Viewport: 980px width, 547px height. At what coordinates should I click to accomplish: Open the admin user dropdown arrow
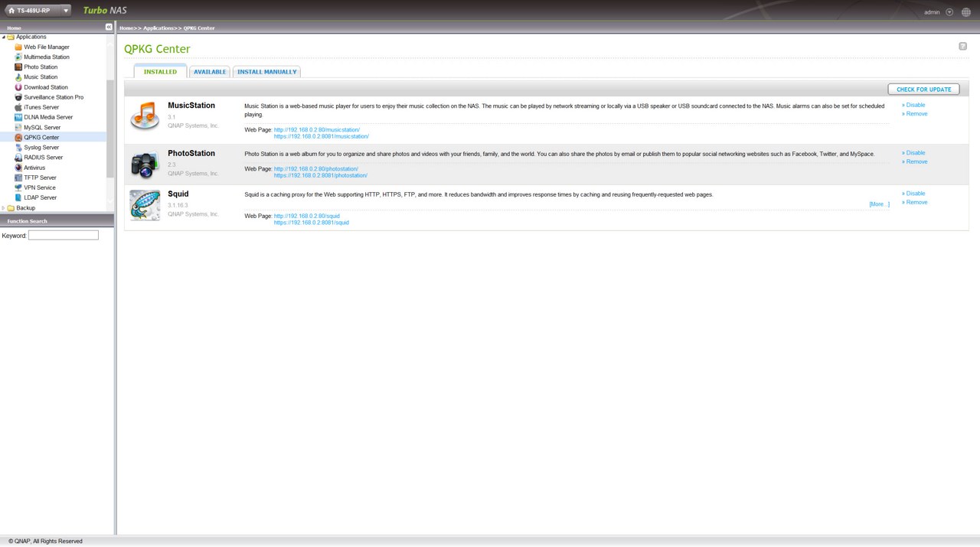pyautogui.click(x=949, y=12)
